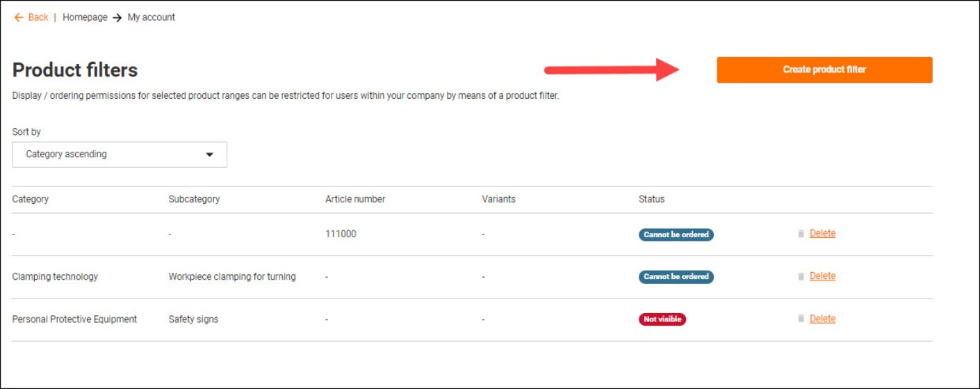Image resolution: width=980 pixels, height=389 pixels.
Task: Open My account breadcrumb
Action: (x=152, y=17)
